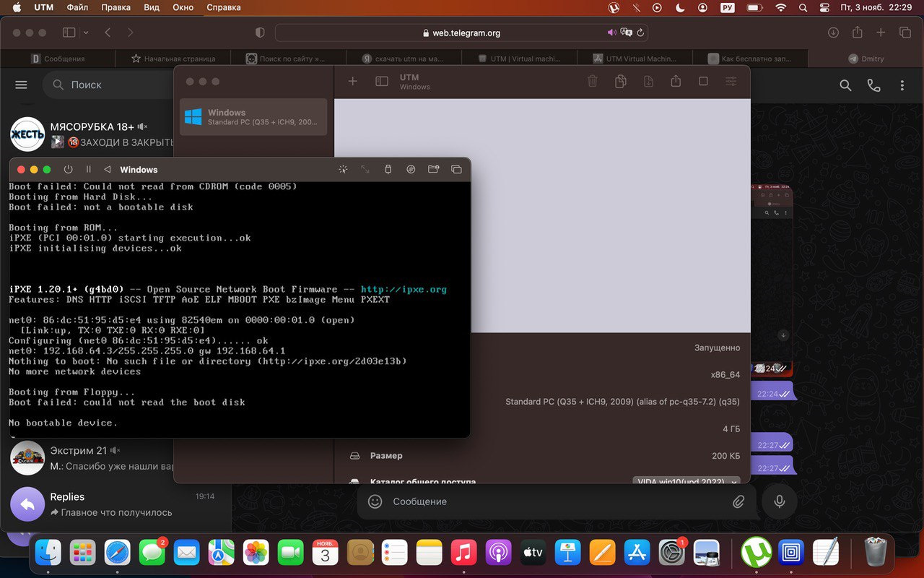Go back in Safari
This screenshot has height=578, width=924.
tap(108, 33)
